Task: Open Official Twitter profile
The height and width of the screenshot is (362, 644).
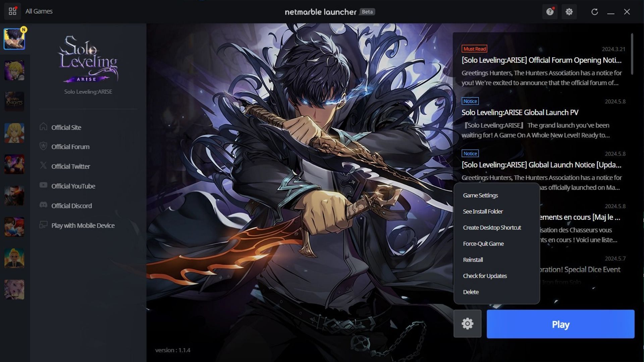Action: (71, 166)
